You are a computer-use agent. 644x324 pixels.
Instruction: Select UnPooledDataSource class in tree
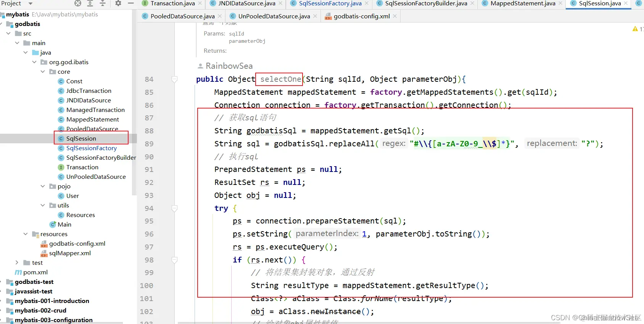[96, 177]
